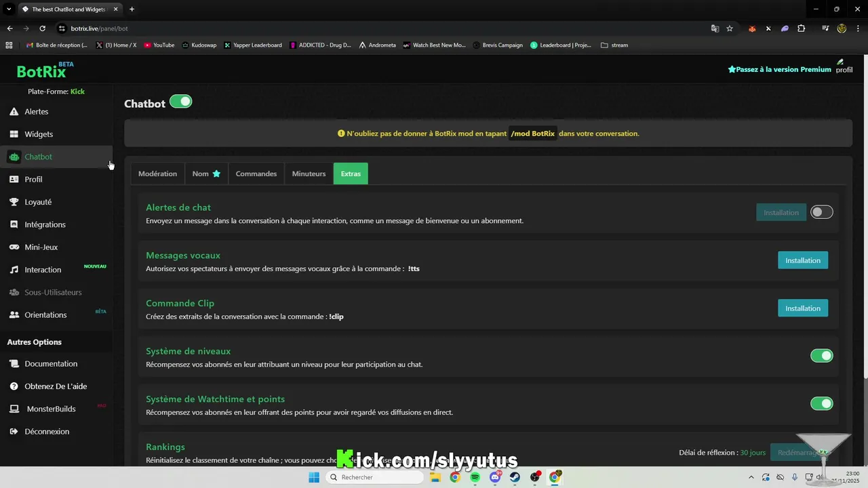Open the Windows Start menu
The height and width of the screenshot is (488, 868).
(x=314, y=477)
